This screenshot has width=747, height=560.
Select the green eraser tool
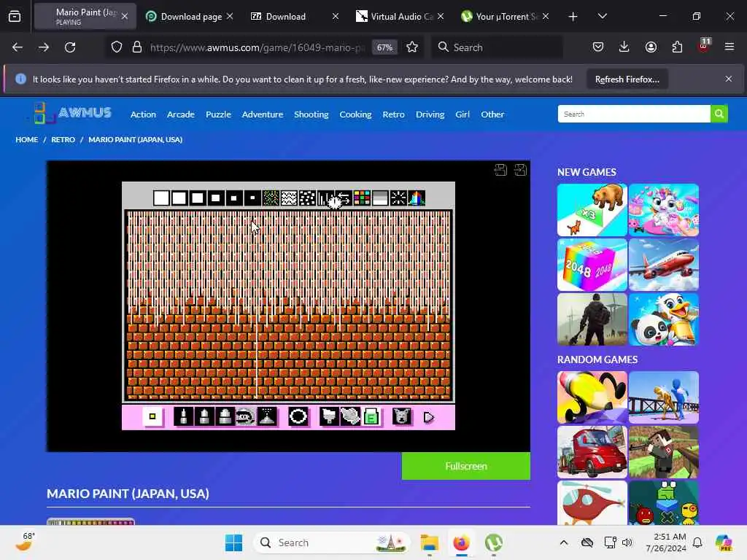[x=371, y=416]
